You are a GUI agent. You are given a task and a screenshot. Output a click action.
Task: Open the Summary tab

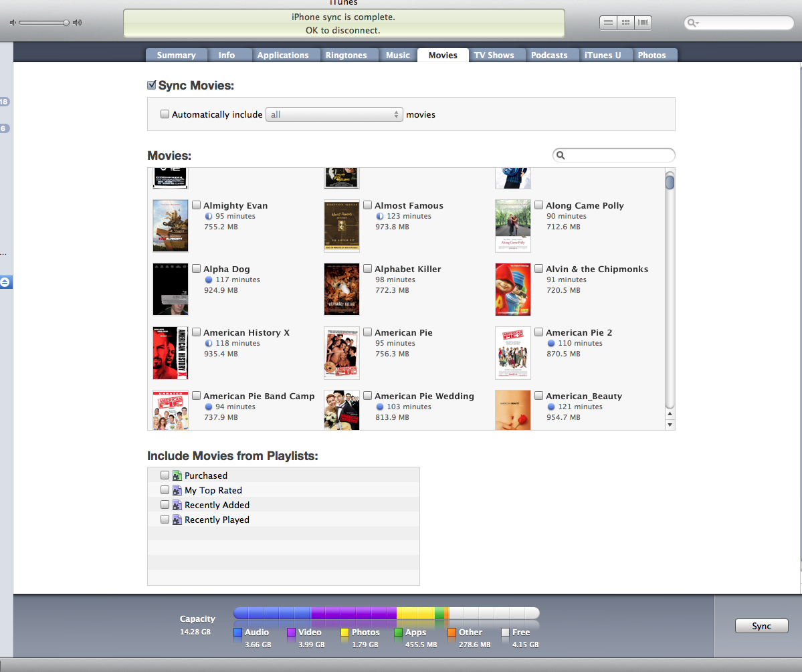point(177,55)
